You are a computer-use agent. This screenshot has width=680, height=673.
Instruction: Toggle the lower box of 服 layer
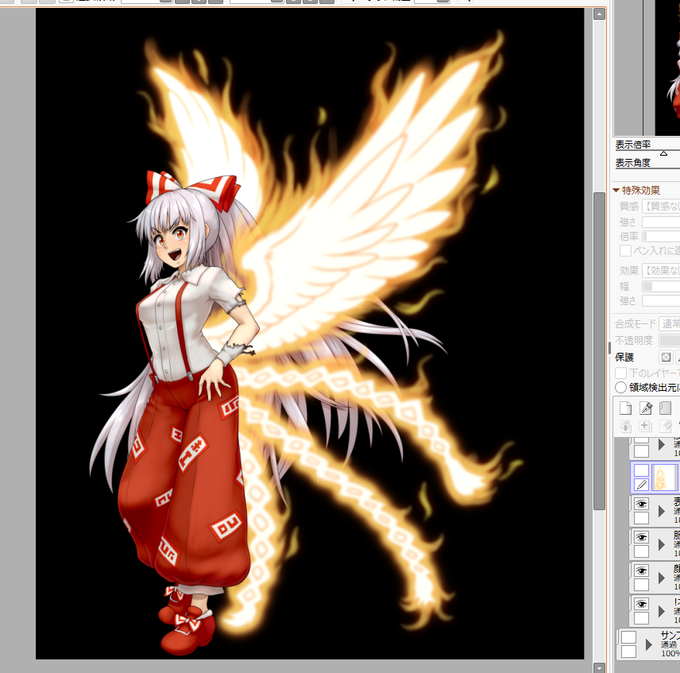(x=641, y=552)
